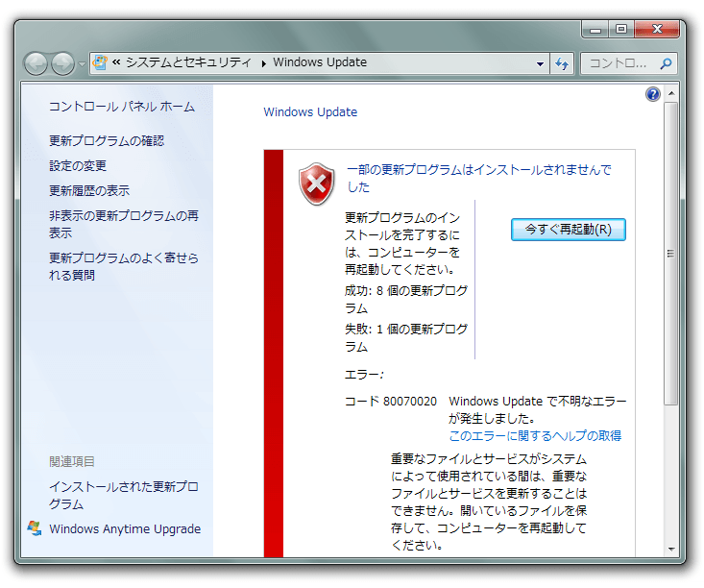704x588 pixels.
Task: Click the refresh button
Action: pyautogui.click(x=562, y=63)
